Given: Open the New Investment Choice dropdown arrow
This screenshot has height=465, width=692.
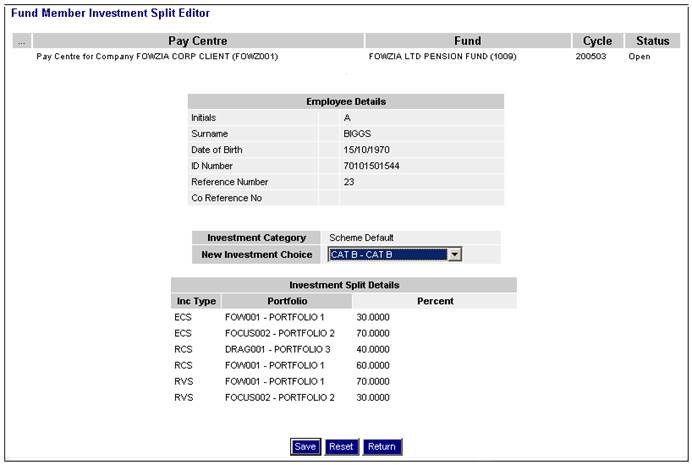Looking at the screenshot, I should [x=455, y=254].
